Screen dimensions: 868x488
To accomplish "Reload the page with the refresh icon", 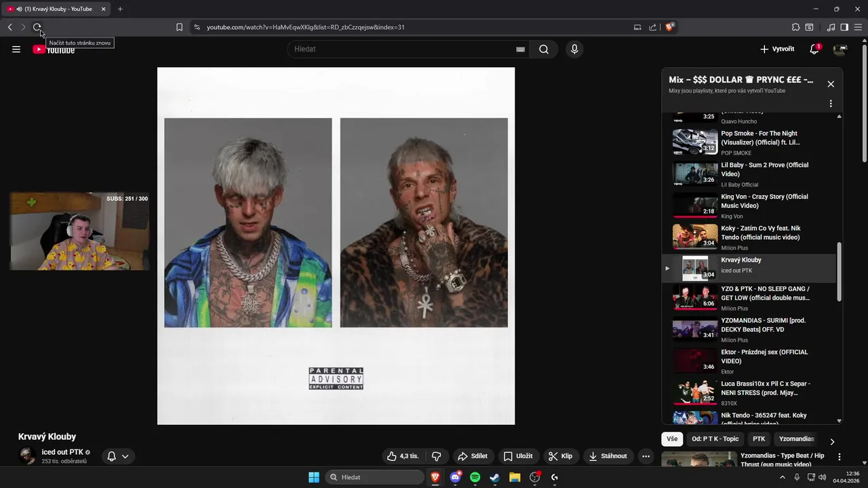I will (37, 27).
